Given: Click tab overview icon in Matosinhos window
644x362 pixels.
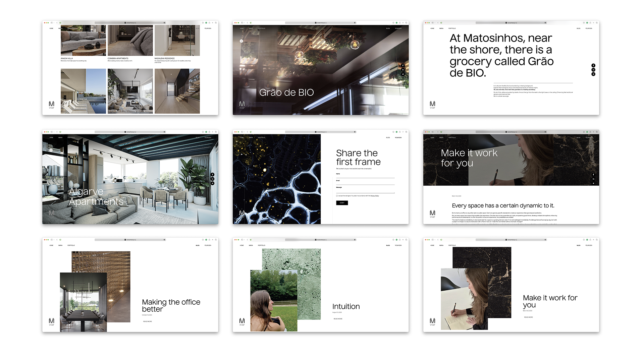Looking at the screenshot, I should [x=597, y=23].
